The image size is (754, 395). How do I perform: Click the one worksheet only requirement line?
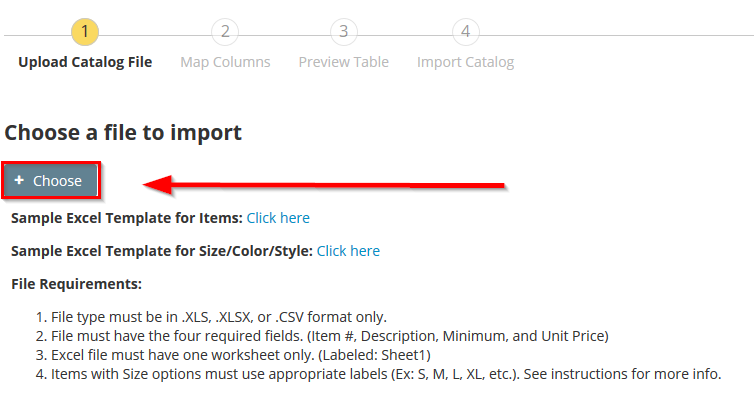coord(233,355)
